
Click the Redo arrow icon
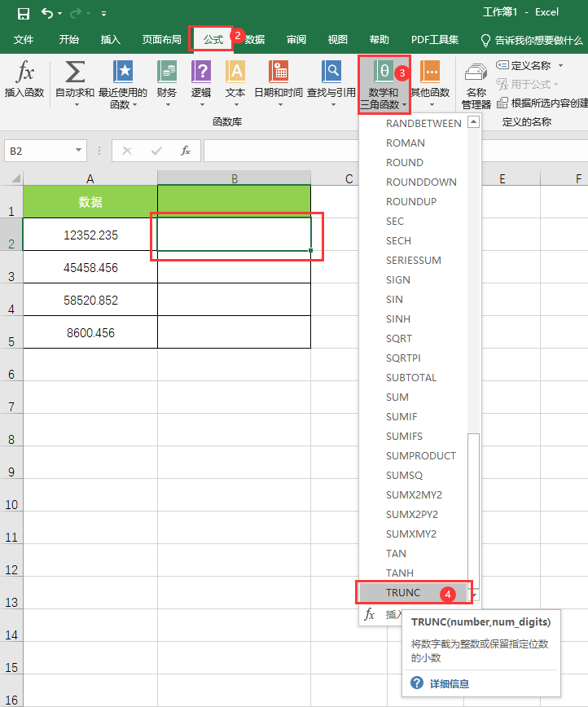click(77, 14)
